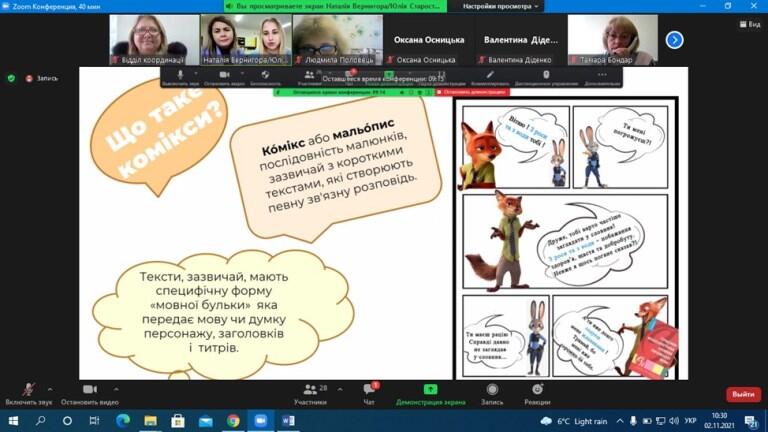Open clock showing 10:30 02.11.2021

point(720,421)
